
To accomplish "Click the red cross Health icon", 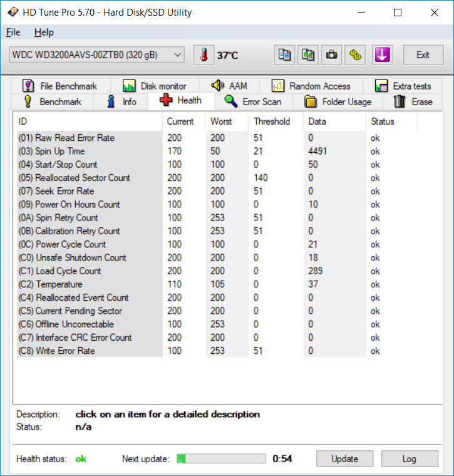I will 166,100.
